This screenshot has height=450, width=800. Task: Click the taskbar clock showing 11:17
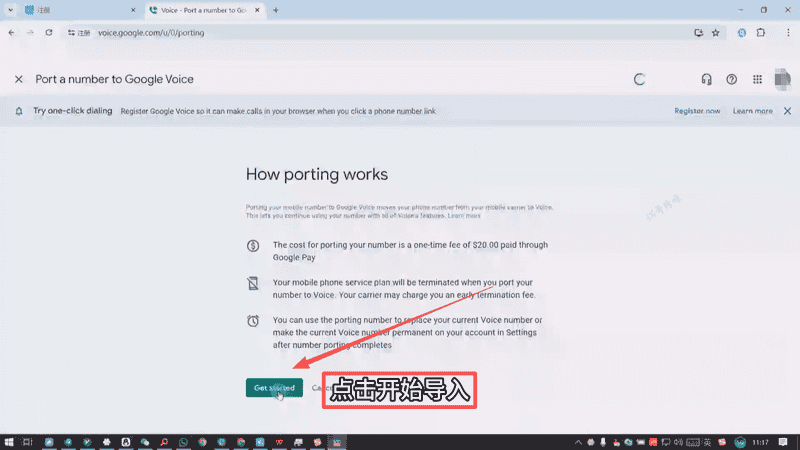tap(760, 442)
